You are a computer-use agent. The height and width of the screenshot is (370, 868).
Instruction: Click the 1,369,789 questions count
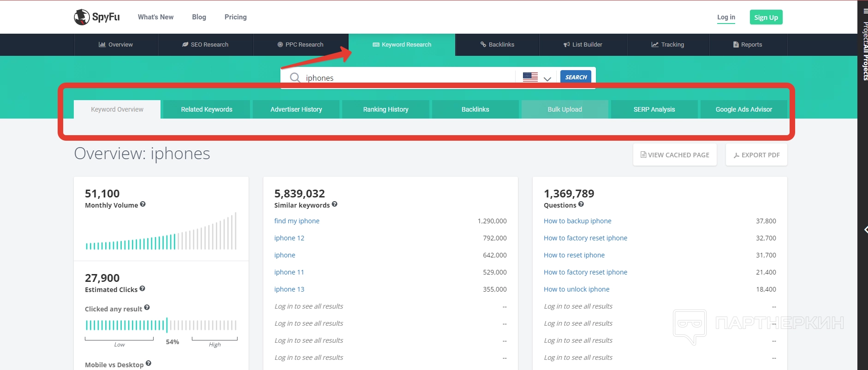[x=569, y=194]
